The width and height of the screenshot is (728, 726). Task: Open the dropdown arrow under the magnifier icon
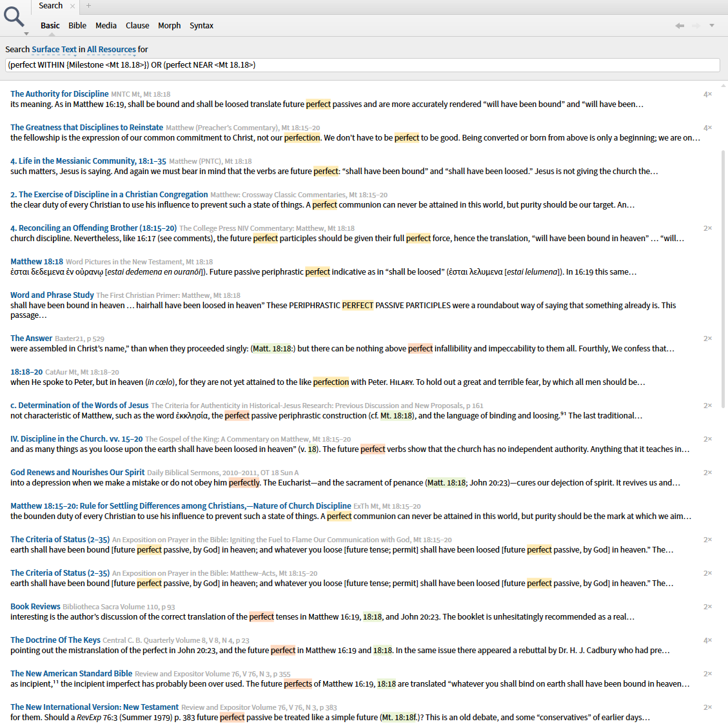(26, 34)
